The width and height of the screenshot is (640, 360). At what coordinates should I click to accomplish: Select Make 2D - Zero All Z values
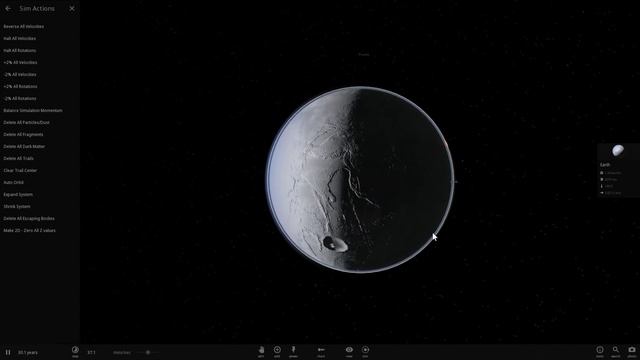tap(29, 231)
